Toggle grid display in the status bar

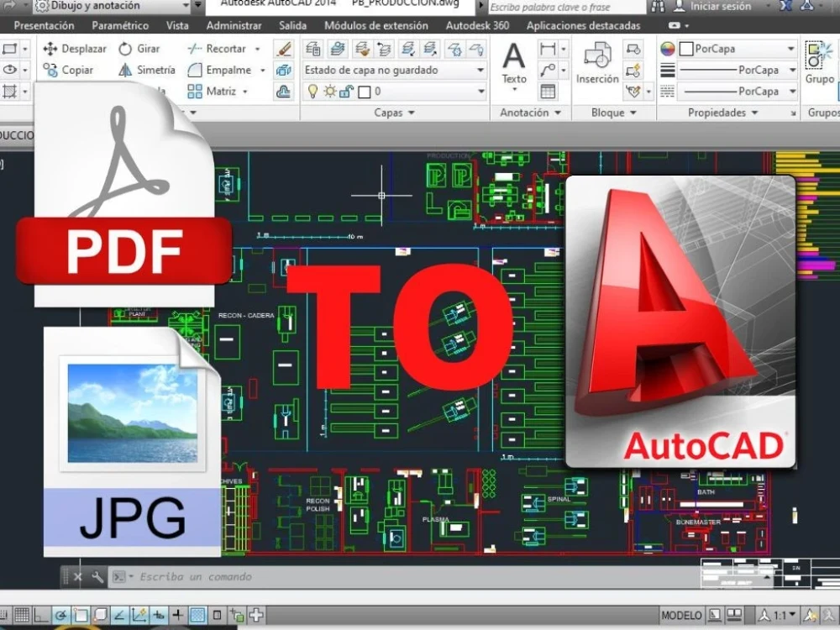point(22,615)
